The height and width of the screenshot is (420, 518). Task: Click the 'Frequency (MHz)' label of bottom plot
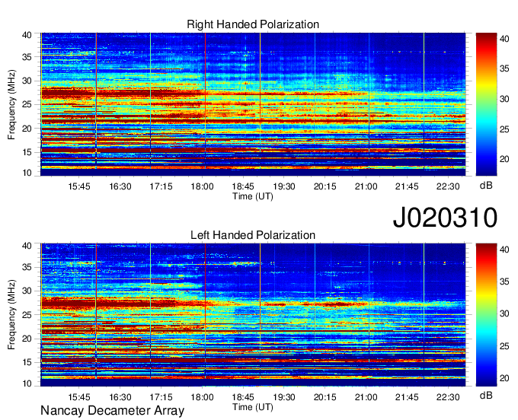pyautogui.click(x=11, y=315)
